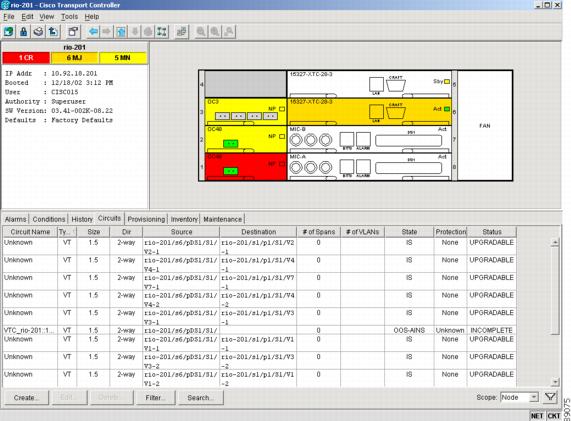The width and height of the screenshot is (571, 421).
Task: Sort by Source column header
Action: 181,232
